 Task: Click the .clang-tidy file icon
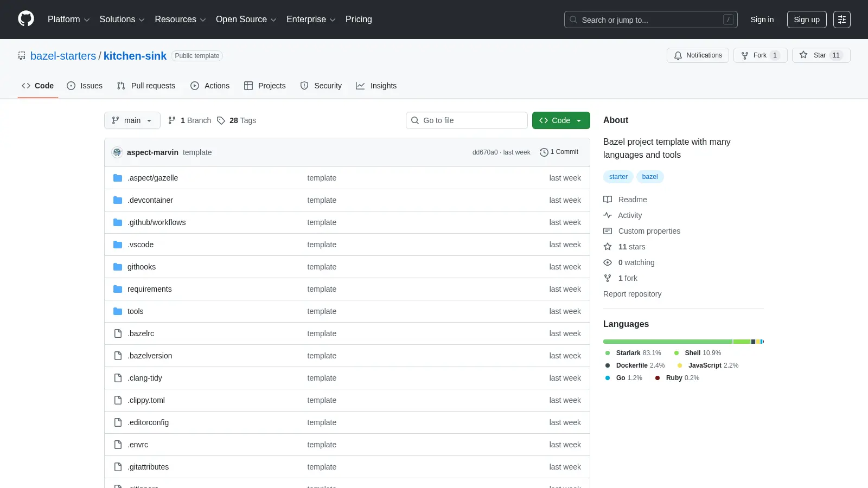118,378
